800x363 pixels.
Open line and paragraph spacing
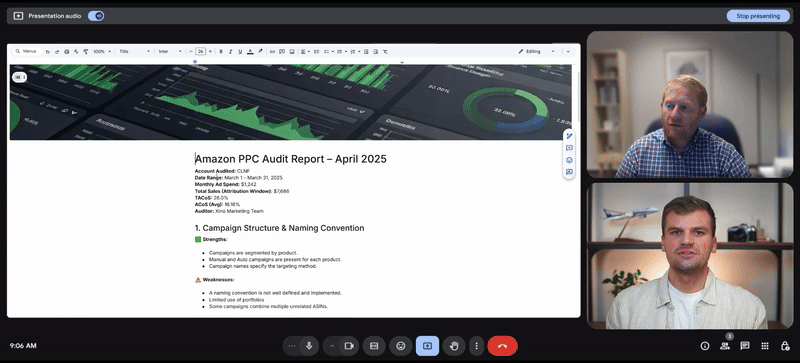point(316,52)
